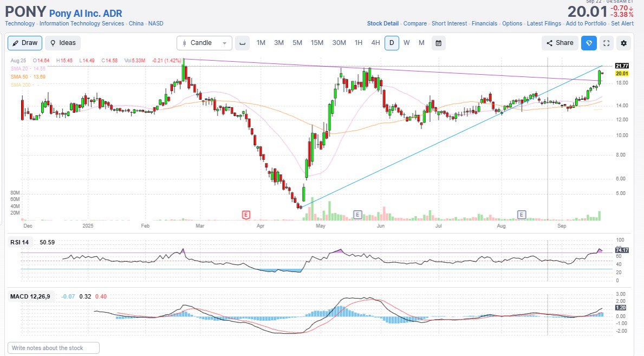Choose the 1H timeframe
Image resolution: width=644 pixels, height=356 pixels.
358,43
